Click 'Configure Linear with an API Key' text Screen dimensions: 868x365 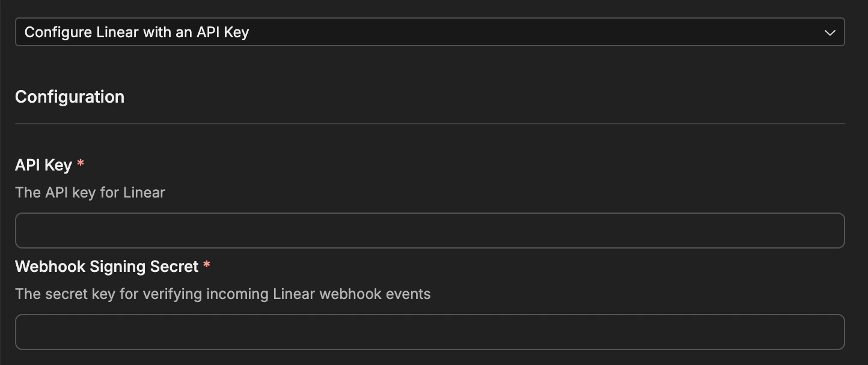click(136, 32)
